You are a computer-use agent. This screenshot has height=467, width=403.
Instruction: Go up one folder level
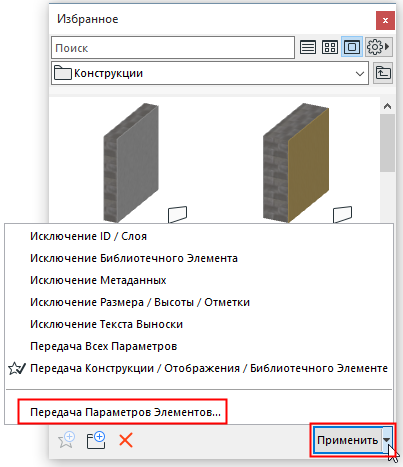383,73
